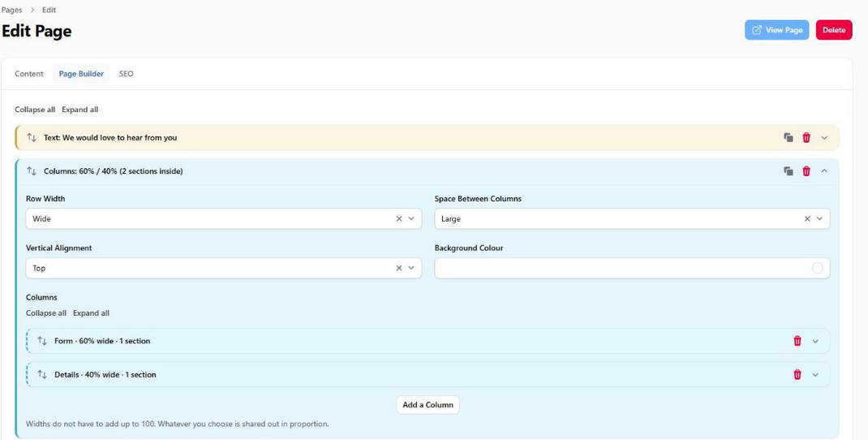This screenshot has width=868, height=440.
Task: Expand the Form column
Action: [x=815, y=341]
